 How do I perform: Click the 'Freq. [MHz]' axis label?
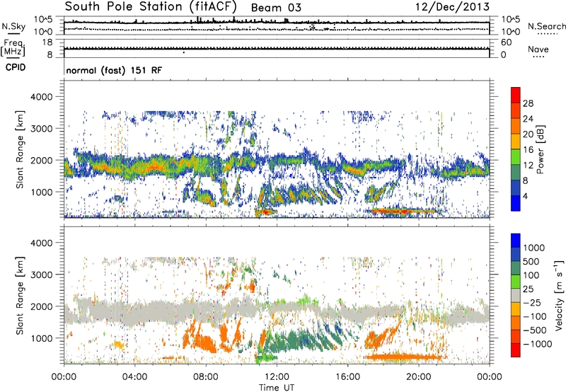(x=13, y=48)
